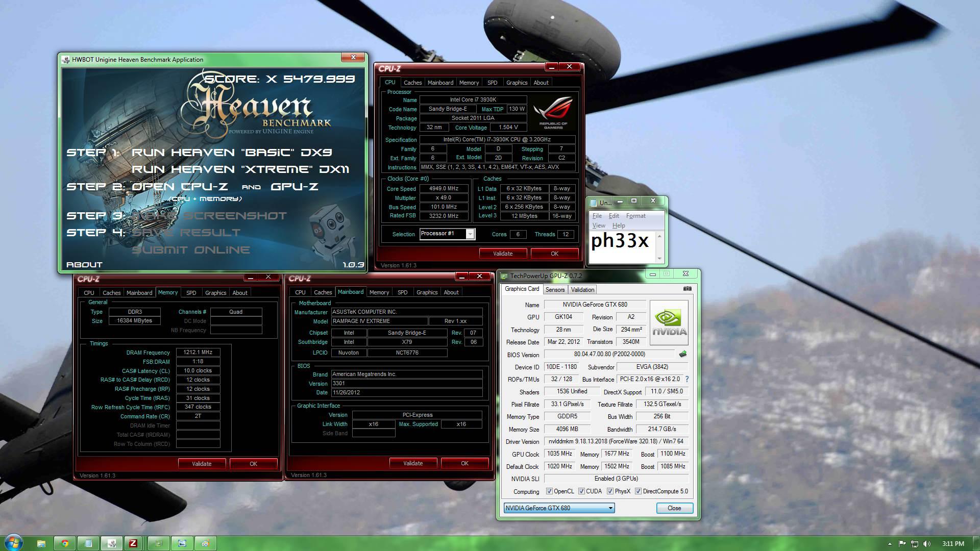Image resolution: width=980 pixels, height=551 pixels.
Task: Click Run Heaven "Xtreme" DX11
Action: click(241, 169)
